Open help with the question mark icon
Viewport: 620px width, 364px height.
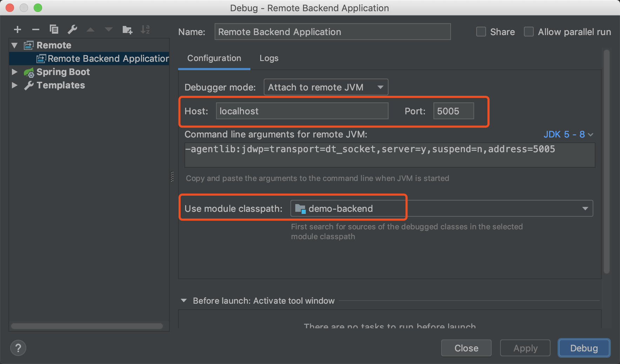click(x=18, y=348)
